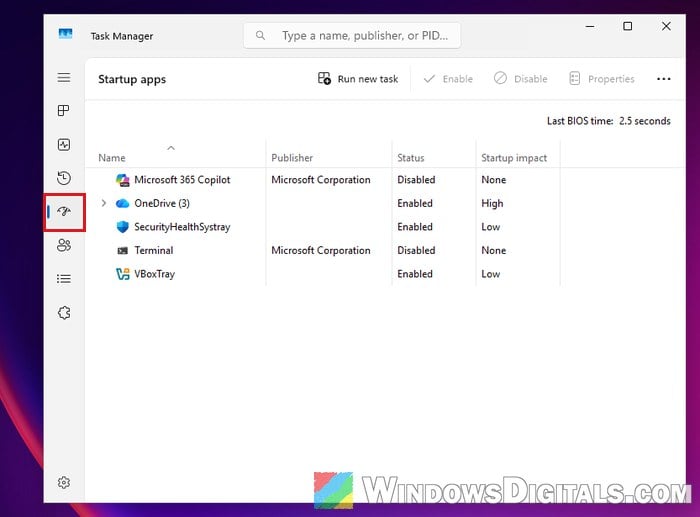Open App history page in sidebar

click(x=64, y=178)
